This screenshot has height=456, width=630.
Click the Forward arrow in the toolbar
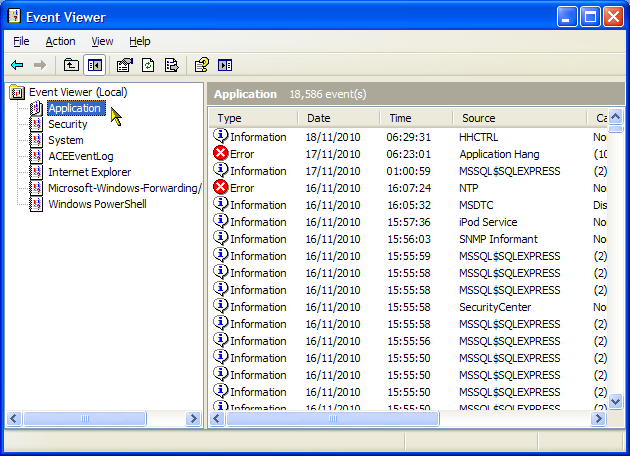click(39, 65)
